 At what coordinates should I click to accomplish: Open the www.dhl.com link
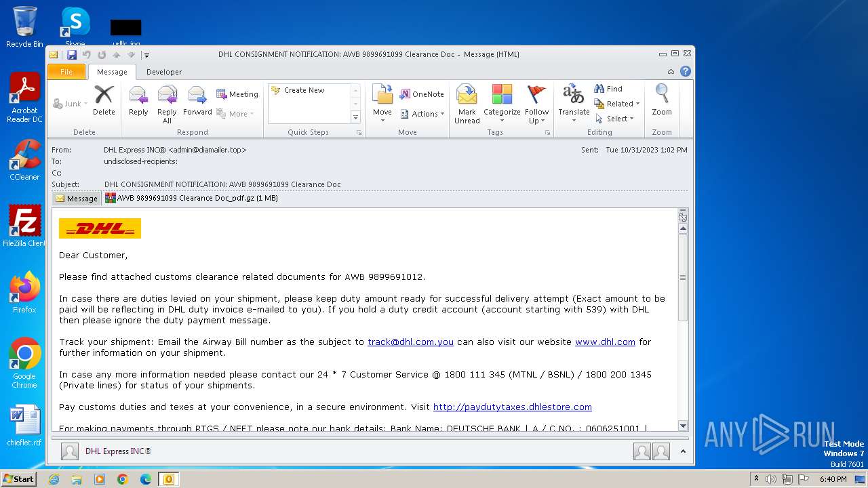point(605,342)
